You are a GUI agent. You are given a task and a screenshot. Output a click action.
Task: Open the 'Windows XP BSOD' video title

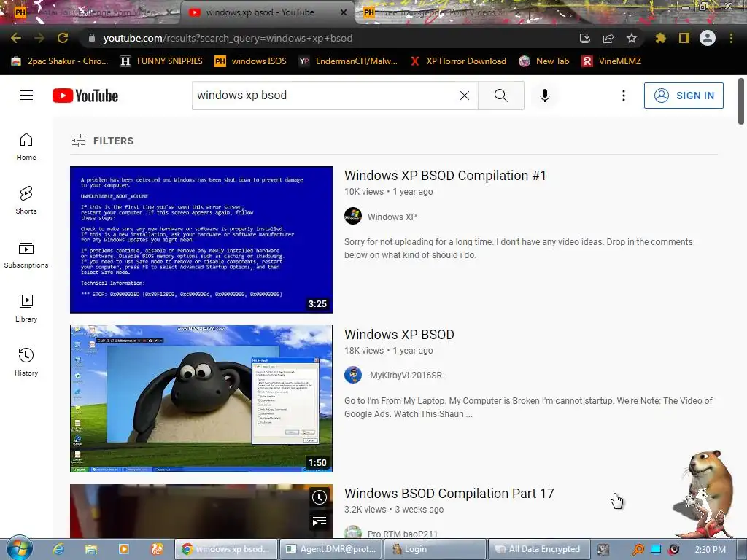pos(399,334)
